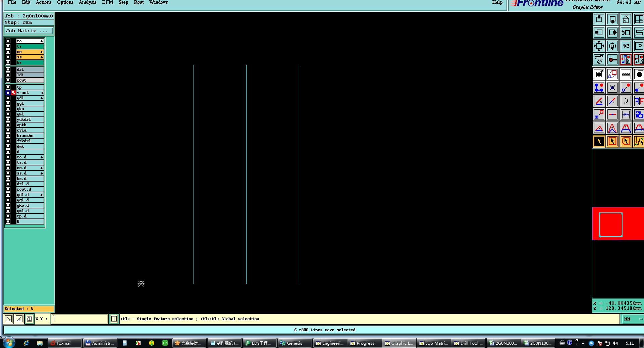The width and height of the screenshot is (644, 348).
Task: Click the exclamation mark button beside XY field
Action: coord(114,319)
